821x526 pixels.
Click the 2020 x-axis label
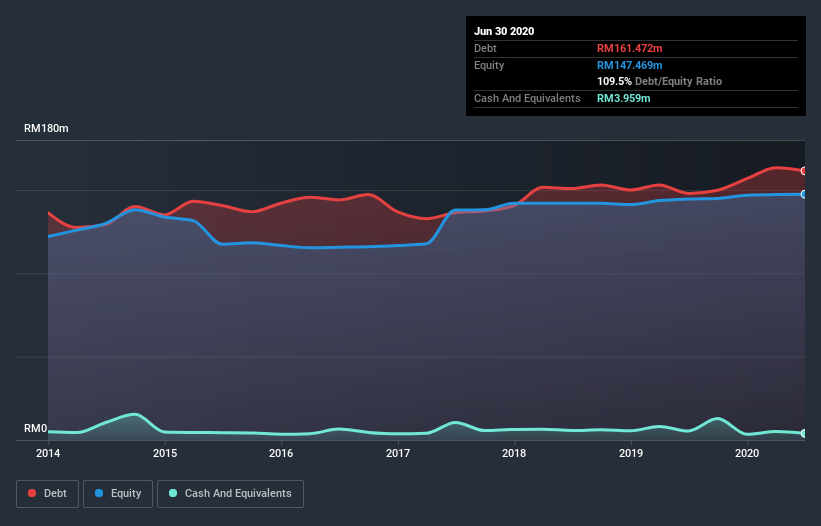[x=747, y=453]
